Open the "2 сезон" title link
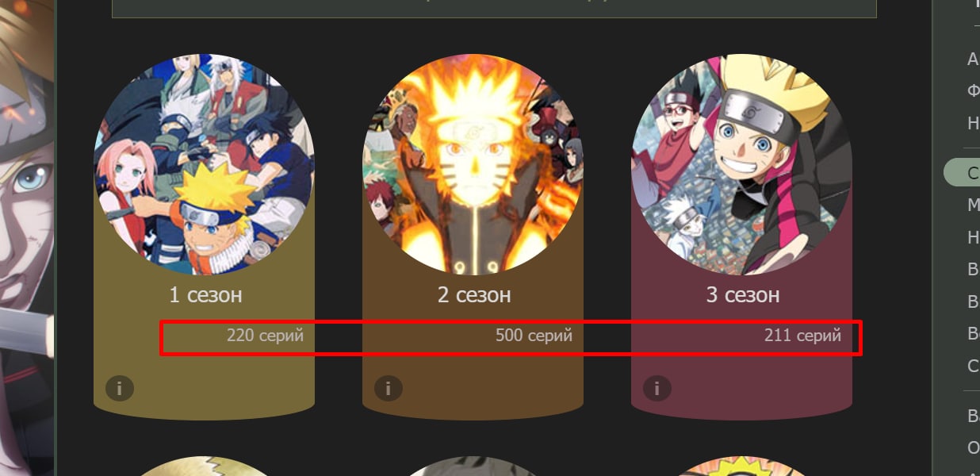Image resolution: width=980 pixels, height=476 pixels. point(474,295)
